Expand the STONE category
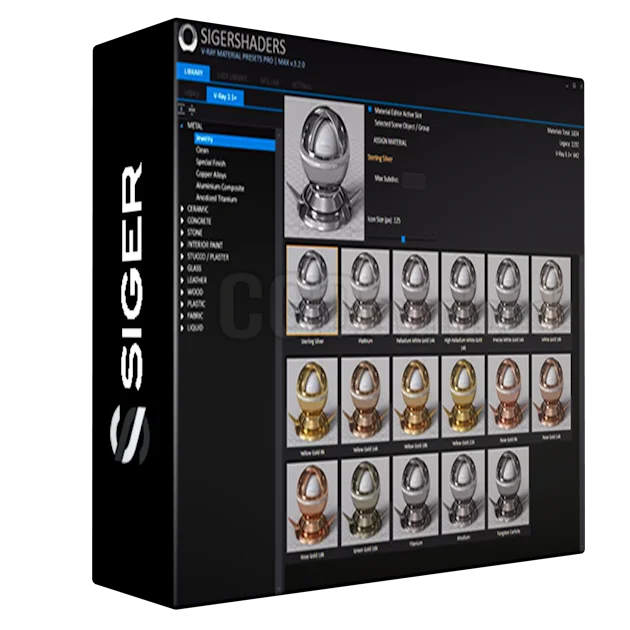The image size is (630, 630). 182,232
